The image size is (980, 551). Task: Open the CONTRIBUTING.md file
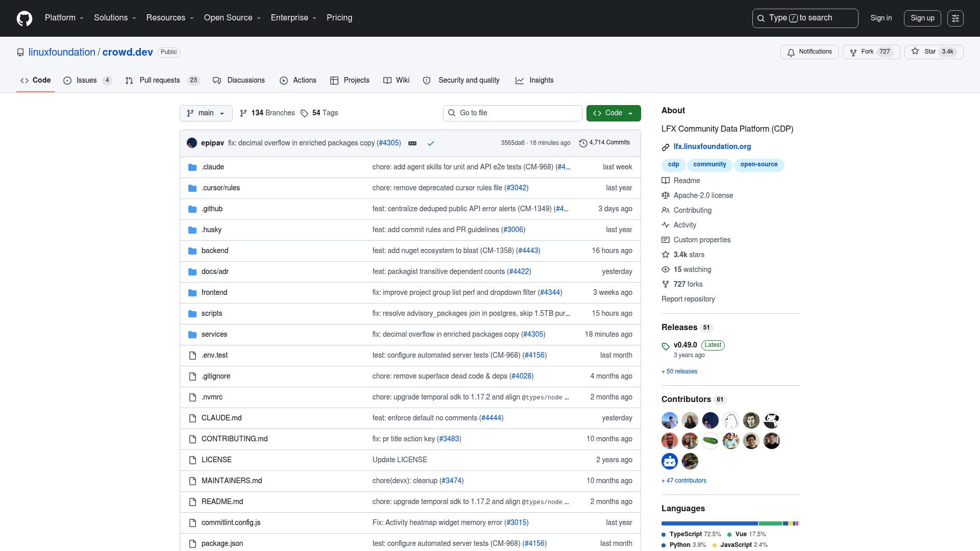point(234,439)
